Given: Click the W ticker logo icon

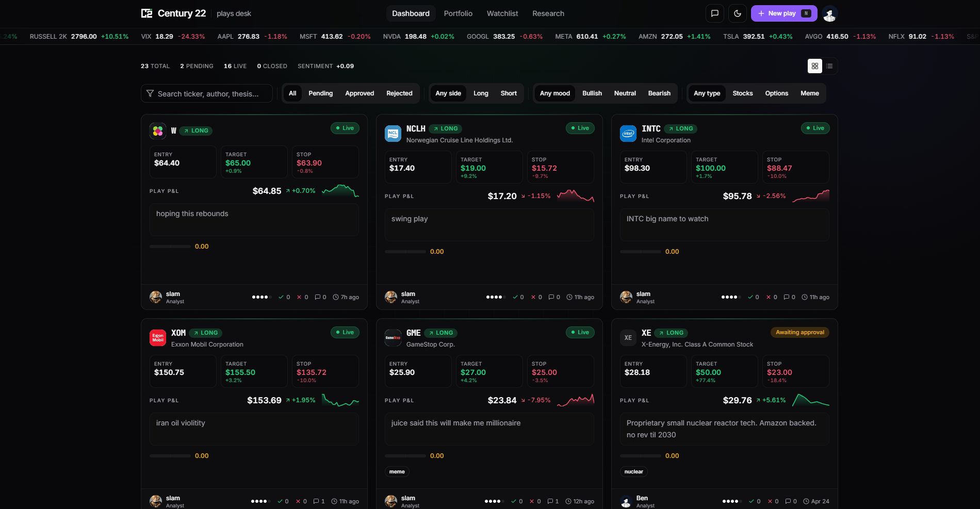Looking at the screenshot, I should pos(158,131).
